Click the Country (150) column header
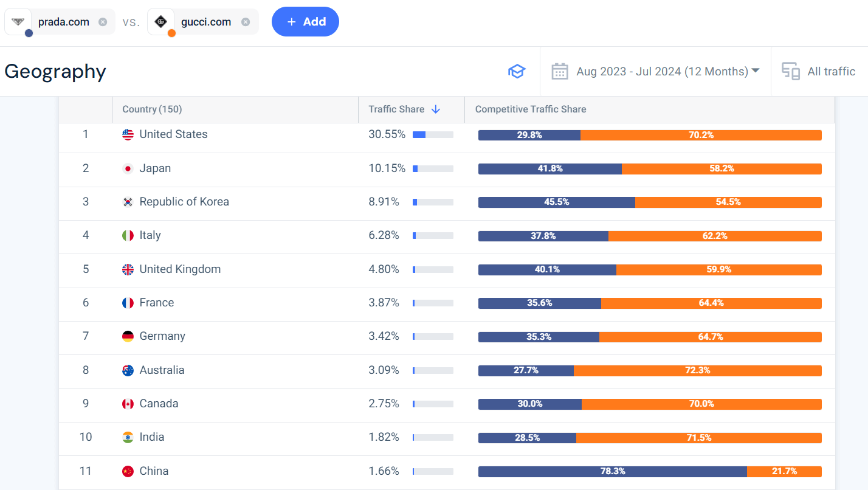Viewport: 868px width, 490px height. pos(152,109)
